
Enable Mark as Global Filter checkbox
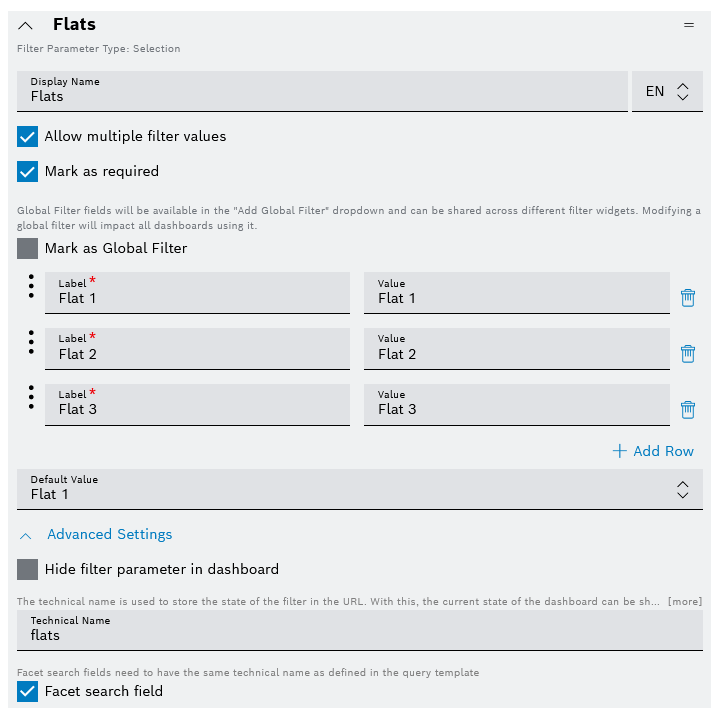tap(28, 249)
